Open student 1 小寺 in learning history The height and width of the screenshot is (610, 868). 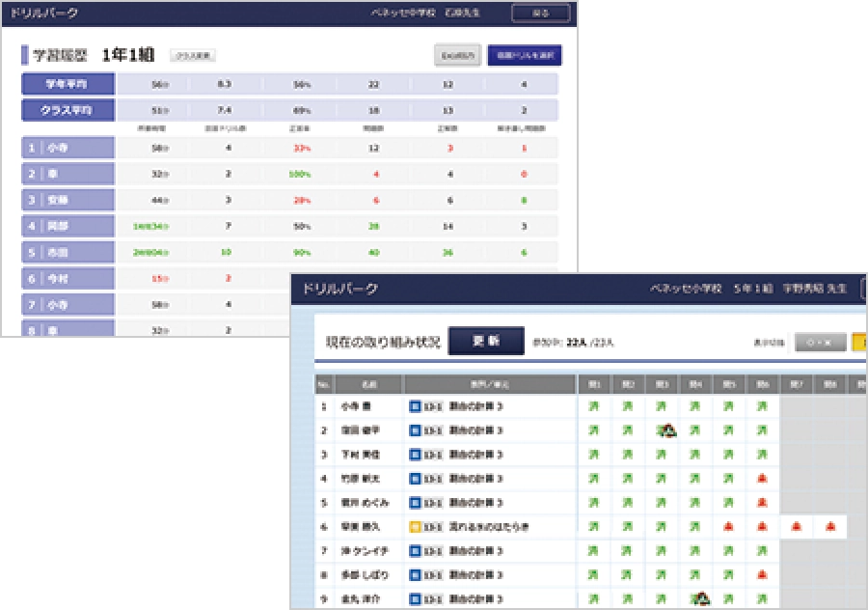point(68,148)
